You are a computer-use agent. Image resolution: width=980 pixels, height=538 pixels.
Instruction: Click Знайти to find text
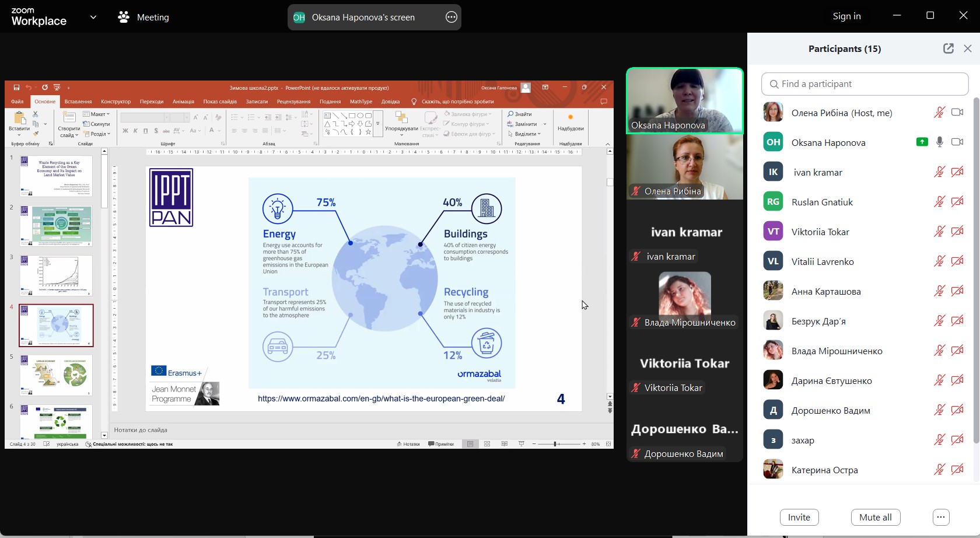[519, 114]
